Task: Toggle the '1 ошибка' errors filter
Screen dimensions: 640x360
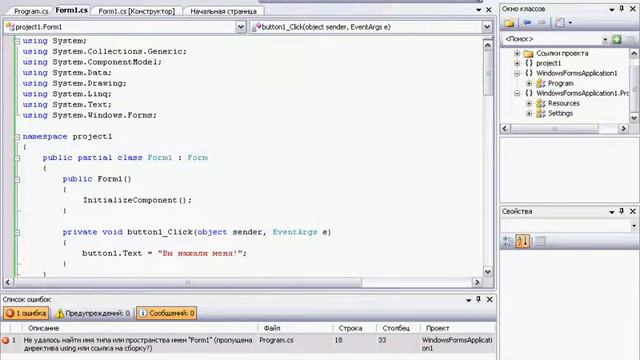Action: point(26,313)
